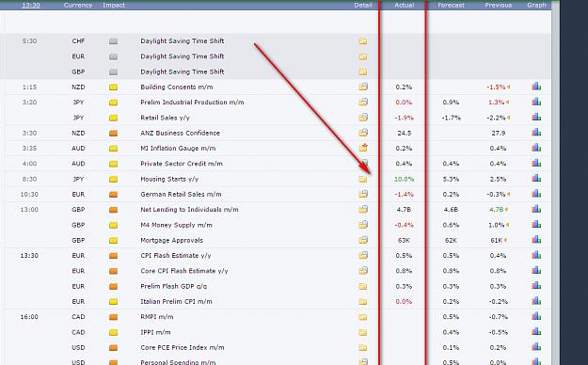Click the 62K forecast for Mortgage Approvals
The width and height of the screenshot is (588, 365).
pos(451,241)
